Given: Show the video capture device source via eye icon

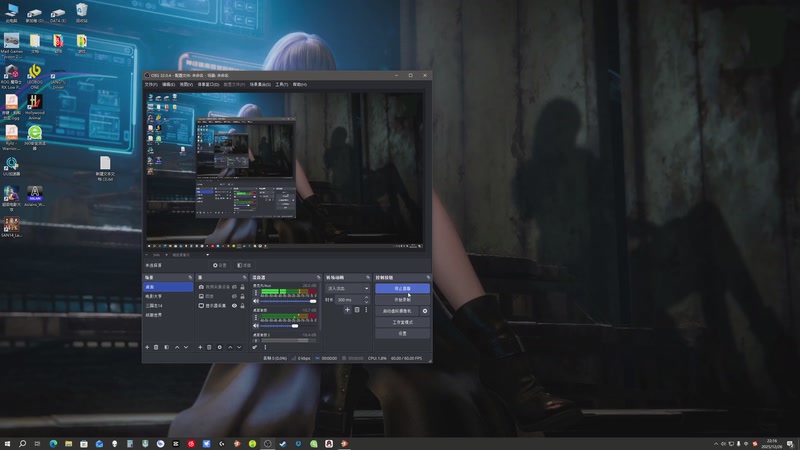Looking at the screenshot, I should 234,287.
